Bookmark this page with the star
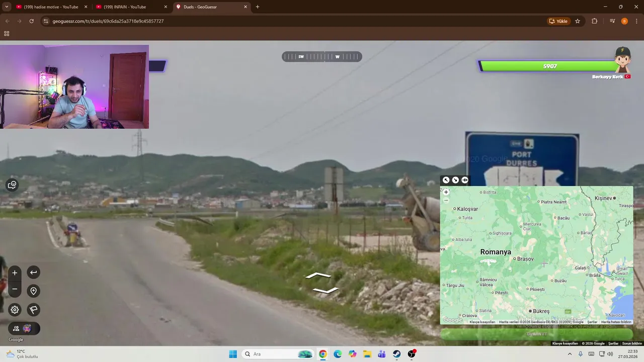The width and height of the screenshot is (644, 362). click(x=578, y=21)
